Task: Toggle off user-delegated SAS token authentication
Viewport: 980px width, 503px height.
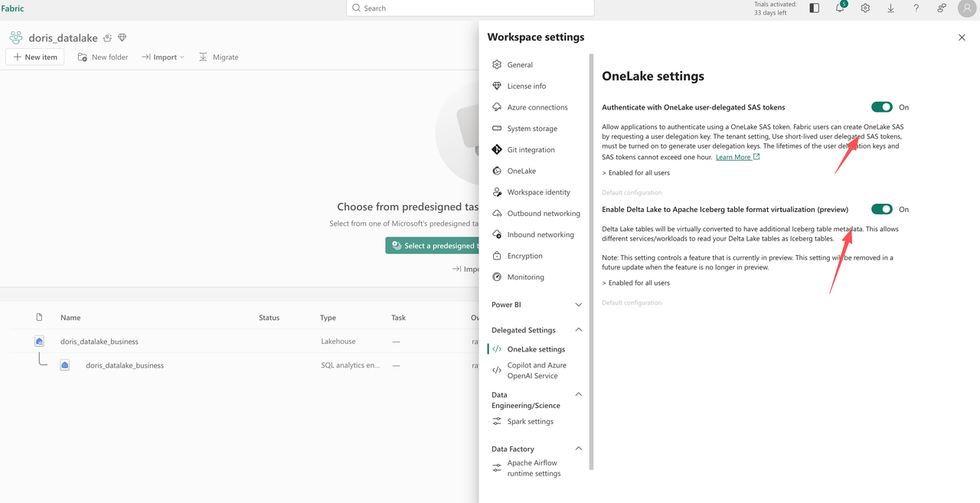Action: [x=881, y=106]
